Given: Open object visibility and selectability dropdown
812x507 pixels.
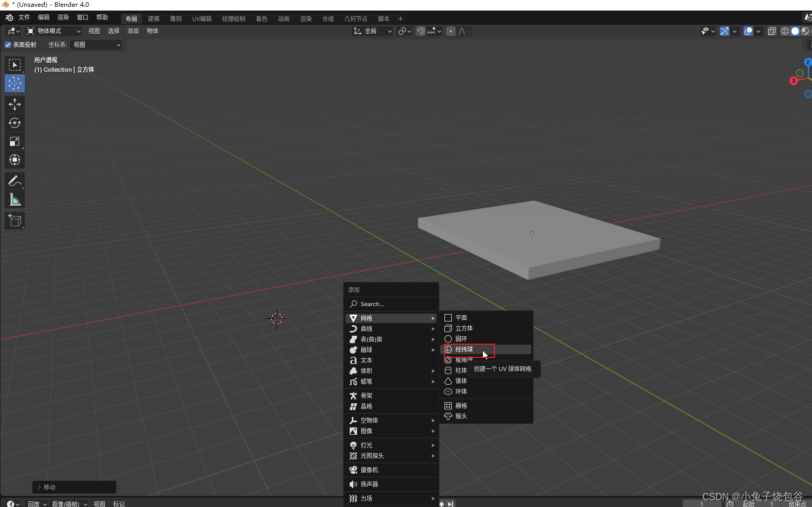Looking at the screenshot, I should tap(708, 31).
